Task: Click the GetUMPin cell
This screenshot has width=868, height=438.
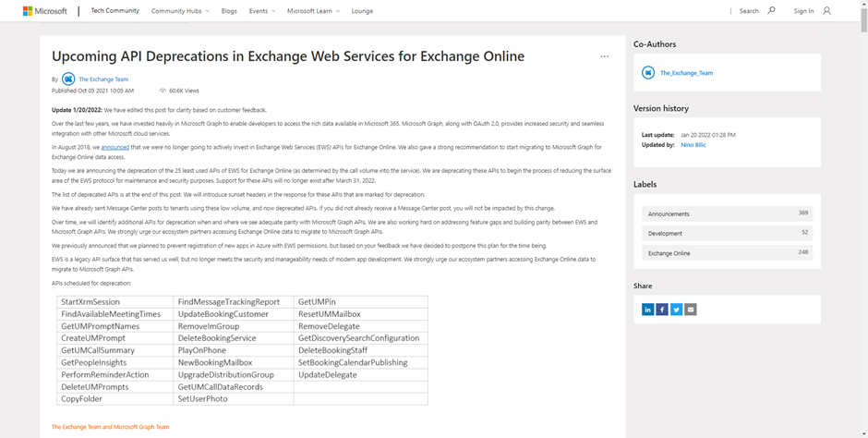Action: [x=361, y=302]
